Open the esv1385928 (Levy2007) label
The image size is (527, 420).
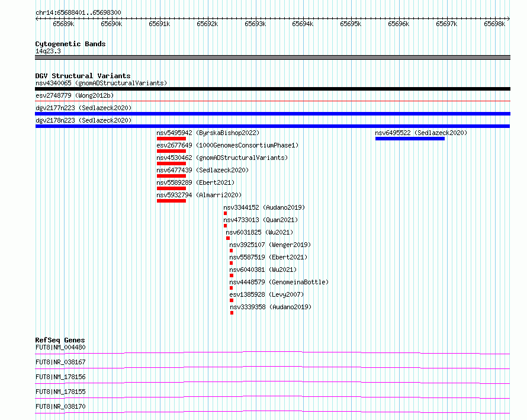coord(267,294)
